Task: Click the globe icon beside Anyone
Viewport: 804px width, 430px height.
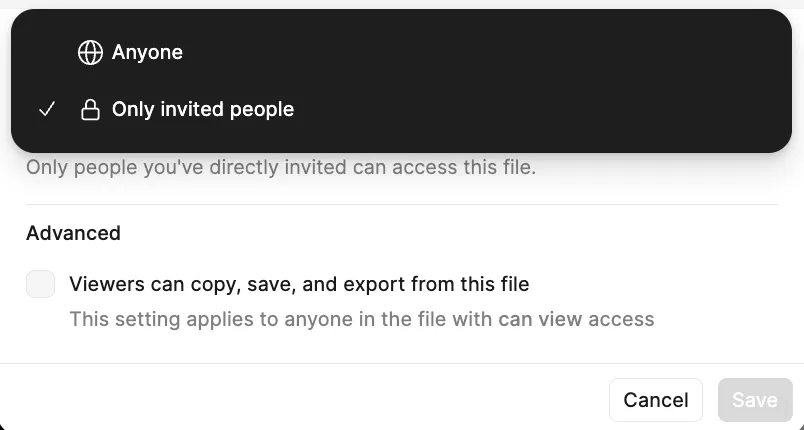Action: pos(90,53)
